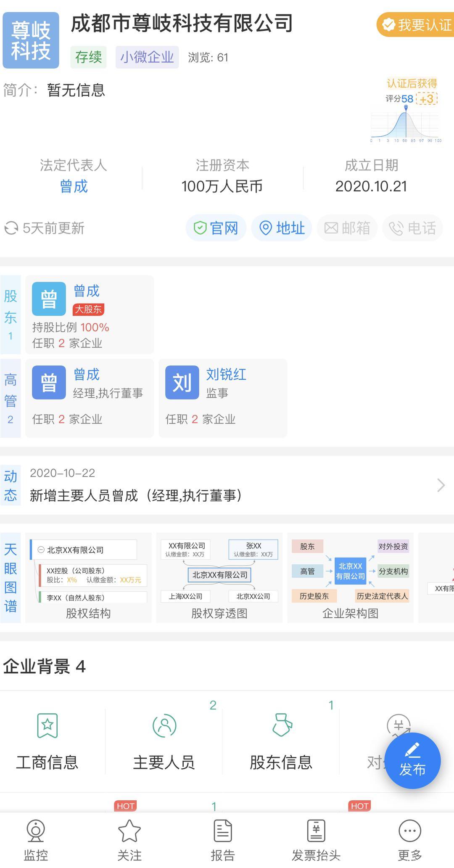Open the 官网 official website button
Screen dimensions: 454x868
point(216,228)
